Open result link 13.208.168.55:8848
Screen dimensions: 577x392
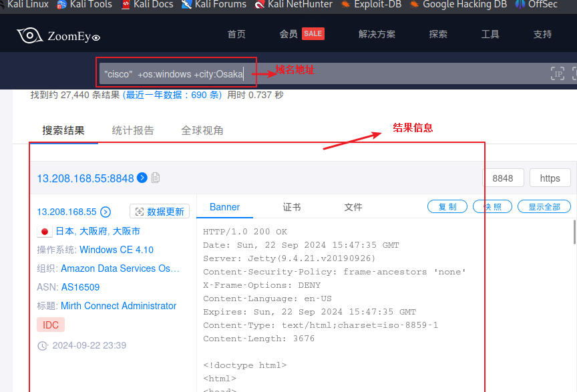(85, 178)
